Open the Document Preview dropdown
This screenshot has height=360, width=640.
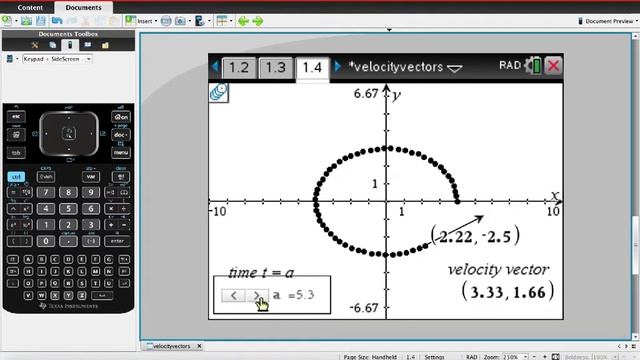pos(608,21)
